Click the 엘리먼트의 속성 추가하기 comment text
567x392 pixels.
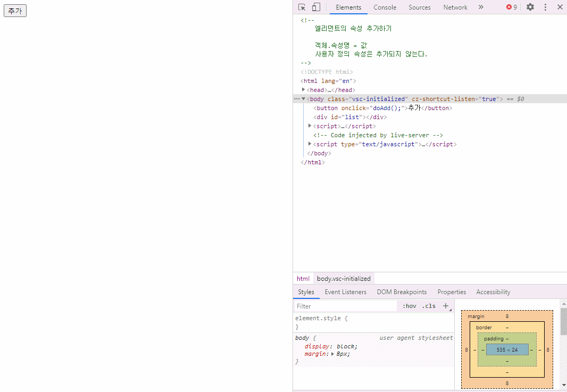353,28
